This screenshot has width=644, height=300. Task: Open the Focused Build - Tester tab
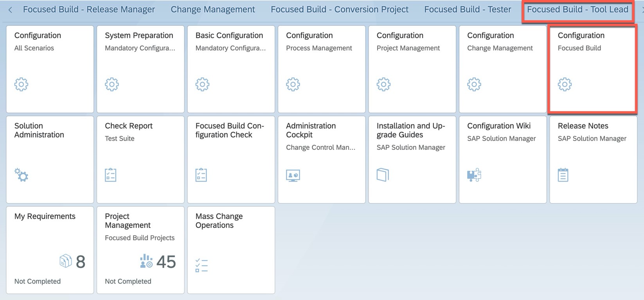tap(468, 9)
